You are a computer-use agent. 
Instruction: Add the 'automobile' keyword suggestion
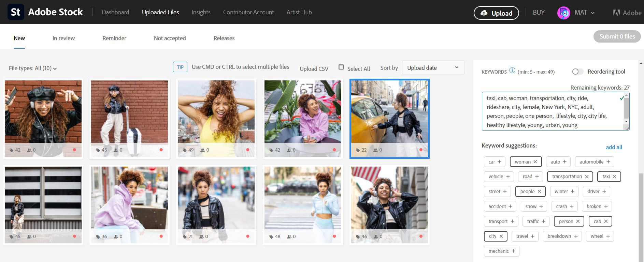[595, 162]
